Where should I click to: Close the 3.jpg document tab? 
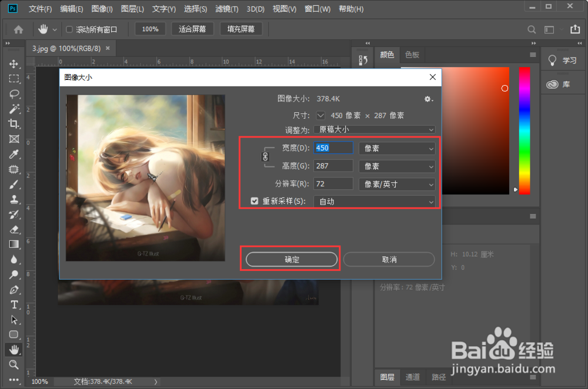coord(108,48)
